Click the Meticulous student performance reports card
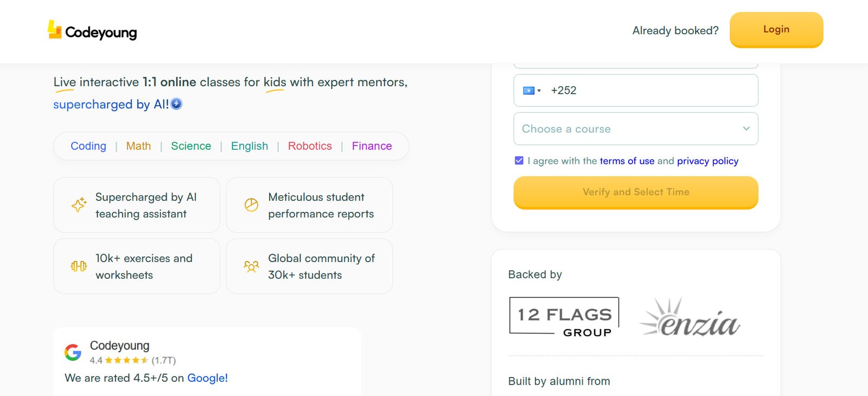868x396 pixels. click(x=309, y=205)
